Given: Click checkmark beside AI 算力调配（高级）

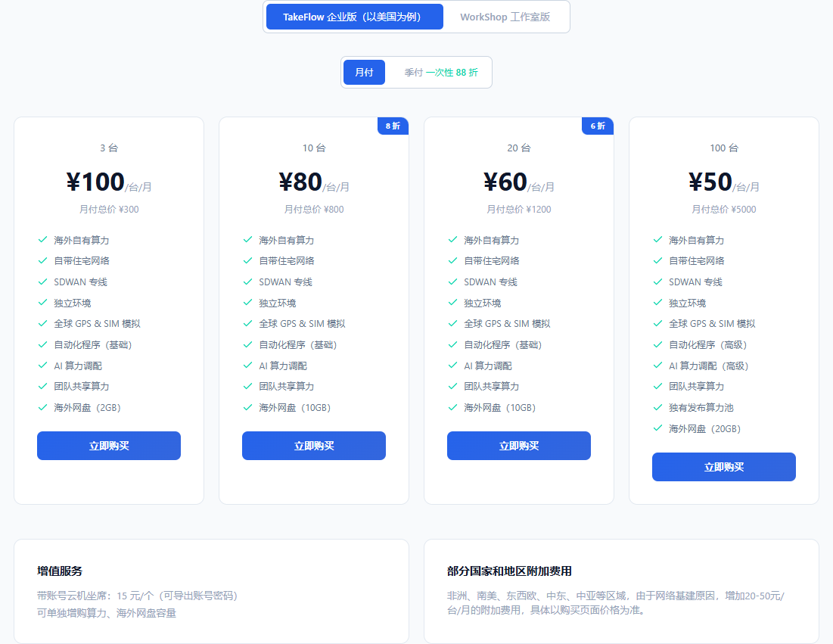Looking at the screenshot, I should (657, 365).
